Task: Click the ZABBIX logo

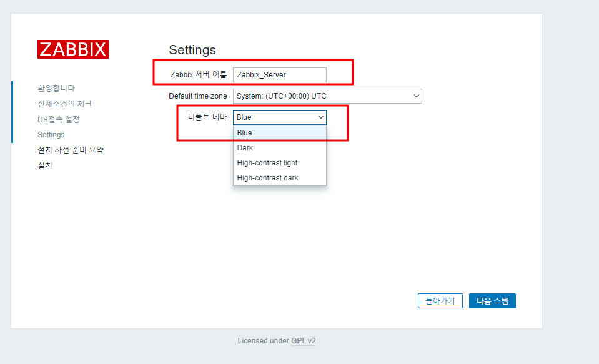Action: (73, 49)
